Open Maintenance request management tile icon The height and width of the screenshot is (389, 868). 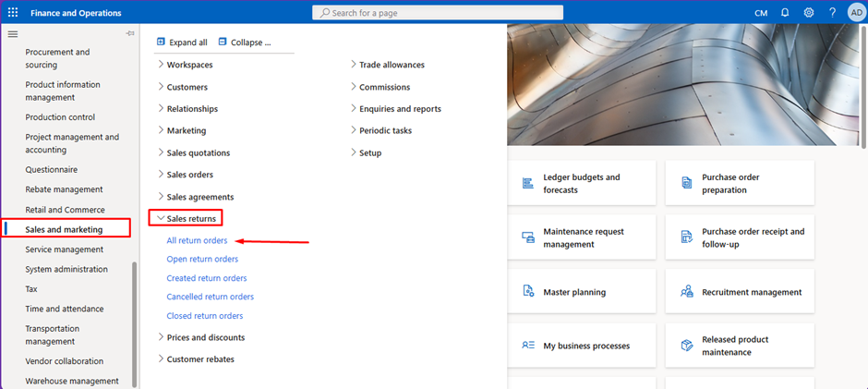coord(527,237)
